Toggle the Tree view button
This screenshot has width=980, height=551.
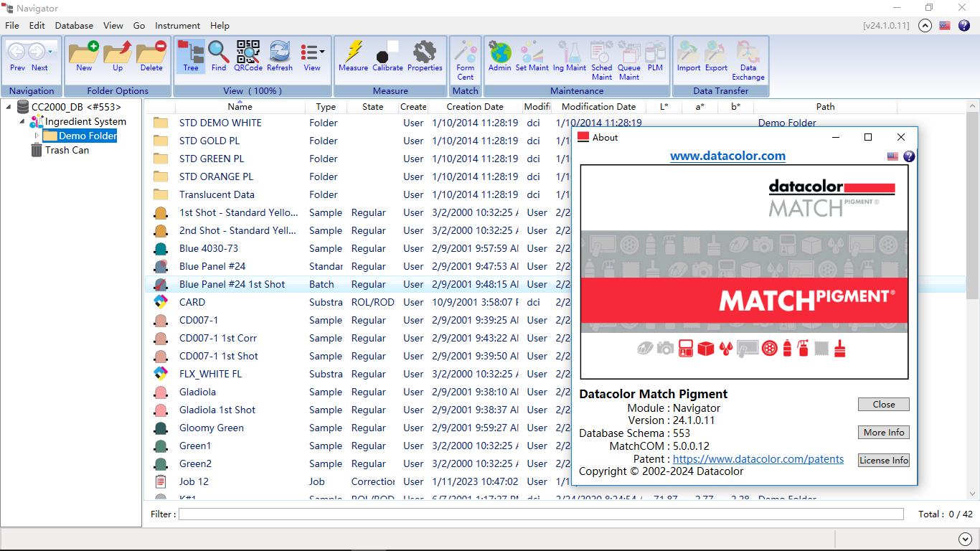(191, 57)
